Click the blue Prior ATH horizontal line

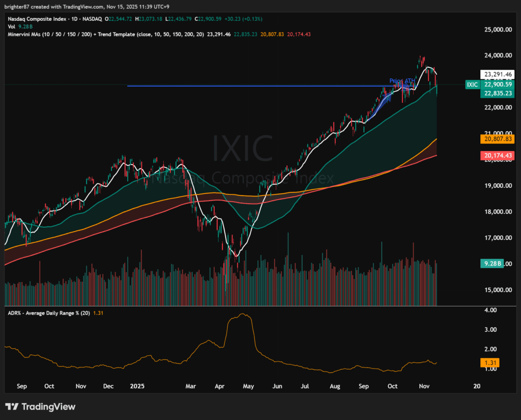click(254, 86)
